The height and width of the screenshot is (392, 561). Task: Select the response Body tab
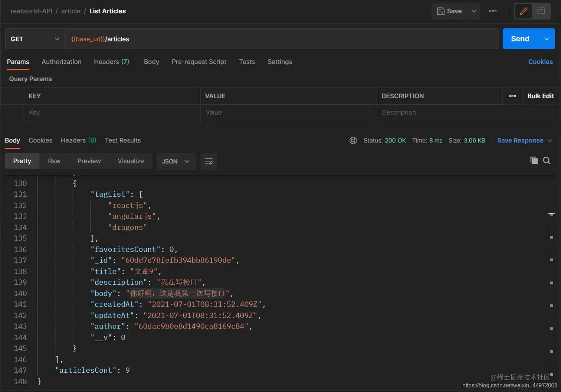point(12,140)
